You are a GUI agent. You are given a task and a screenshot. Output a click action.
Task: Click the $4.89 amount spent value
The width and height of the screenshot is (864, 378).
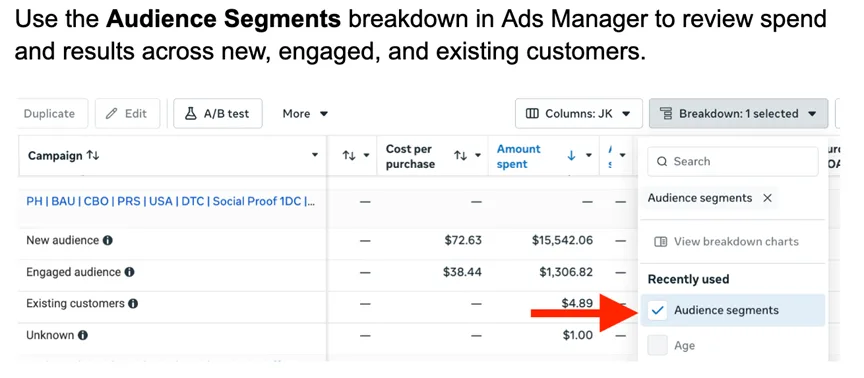[x=577, y=304]
